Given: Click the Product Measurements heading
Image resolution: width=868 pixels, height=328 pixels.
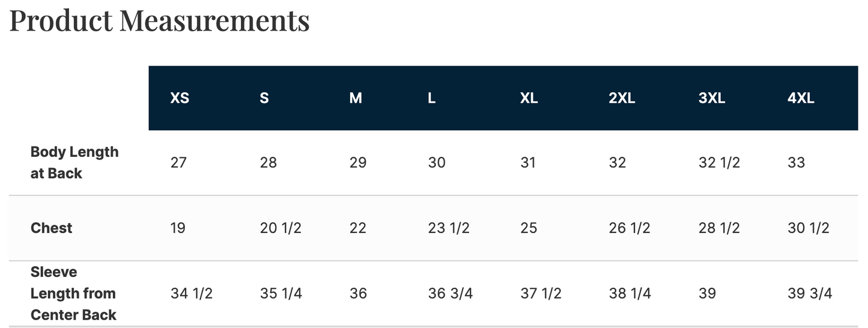Looking at the screenshot, I should coord(159,20).
